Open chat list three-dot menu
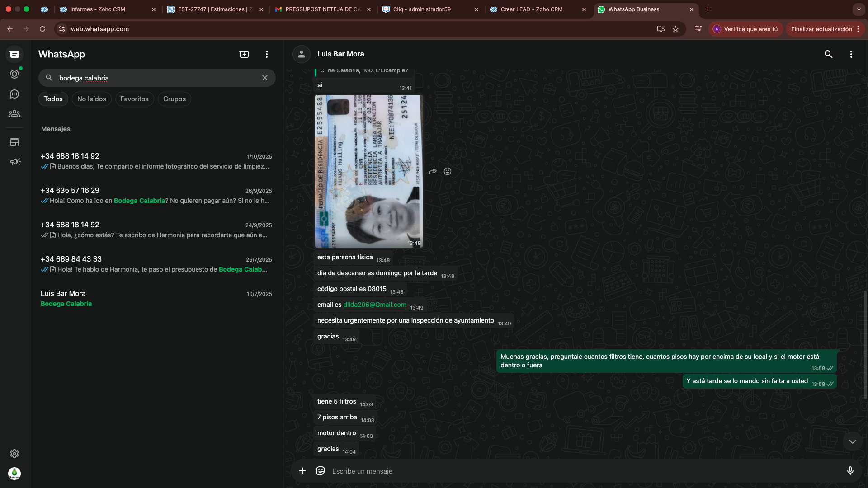 click(267, 54)
